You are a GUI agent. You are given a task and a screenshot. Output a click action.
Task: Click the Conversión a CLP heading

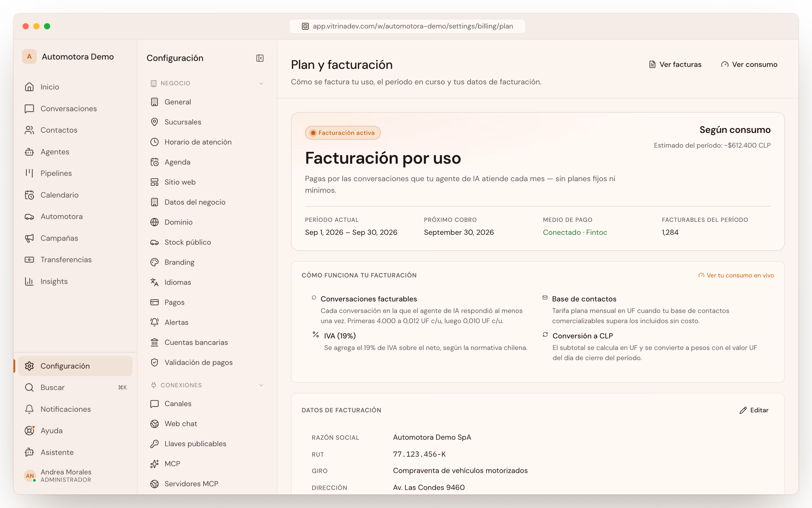(582, 336)
